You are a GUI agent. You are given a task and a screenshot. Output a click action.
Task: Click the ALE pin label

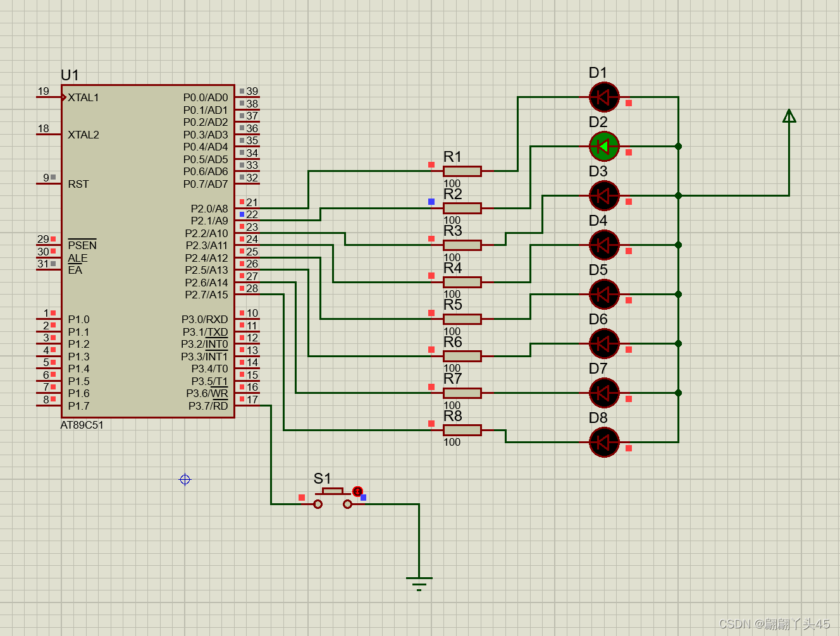tap(78, 258)
